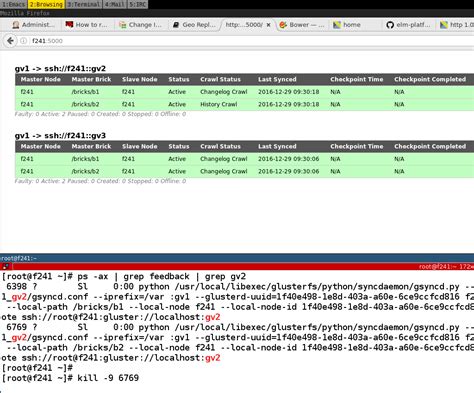Click Changelog Crawl in gv2 table

pyautogui.click(x=224, y=92)
